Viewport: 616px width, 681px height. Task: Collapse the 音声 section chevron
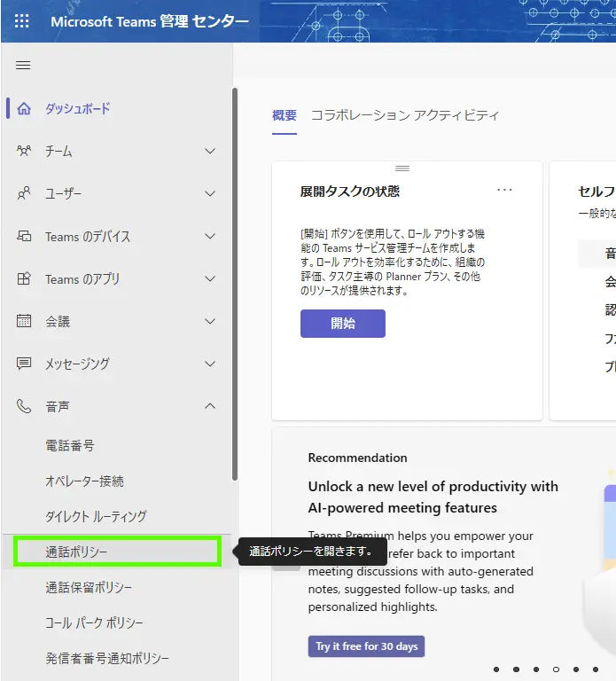pos(210,406)
